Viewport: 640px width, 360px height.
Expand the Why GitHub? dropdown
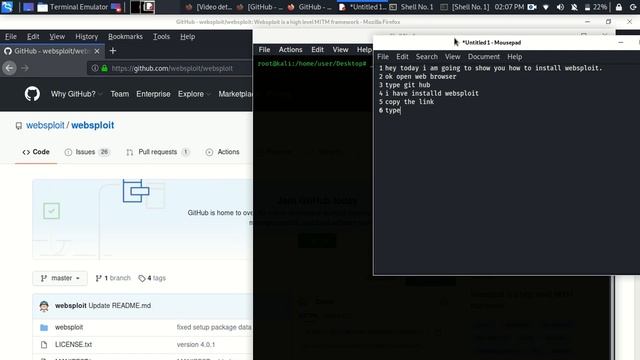click(x=76, y=94)
